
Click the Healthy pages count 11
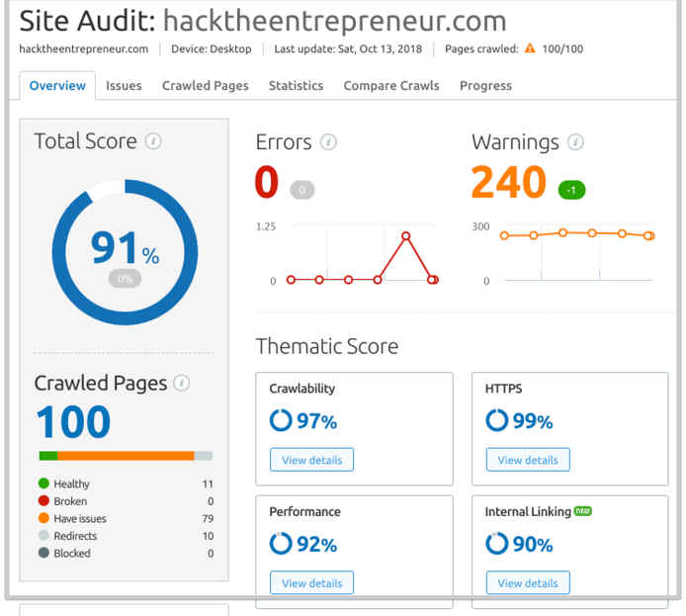[x=208, y=484]
